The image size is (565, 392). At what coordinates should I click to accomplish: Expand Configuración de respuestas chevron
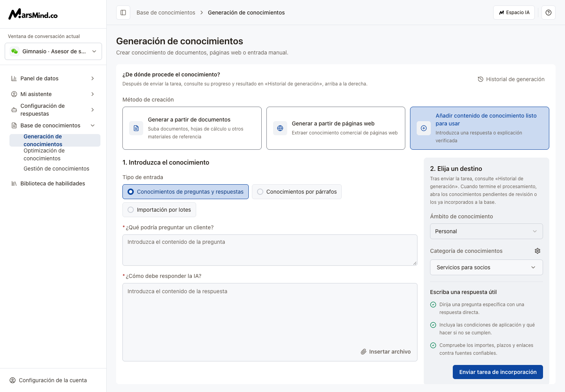coord(93,110)
